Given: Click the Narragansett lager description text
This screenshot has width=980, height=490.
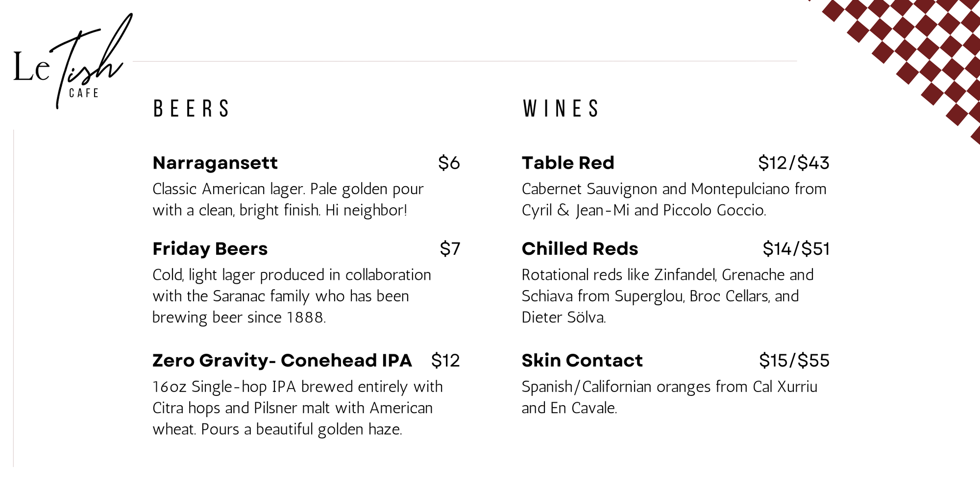Looking at the screenshot, I should click(x=288, y=199).
